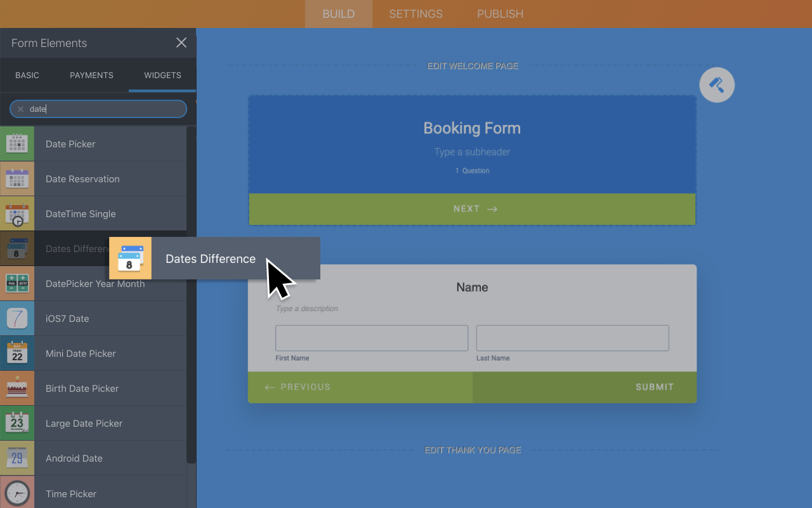812x508 pixels.
Task: Clear the widget search text
Action: [20, 109]
